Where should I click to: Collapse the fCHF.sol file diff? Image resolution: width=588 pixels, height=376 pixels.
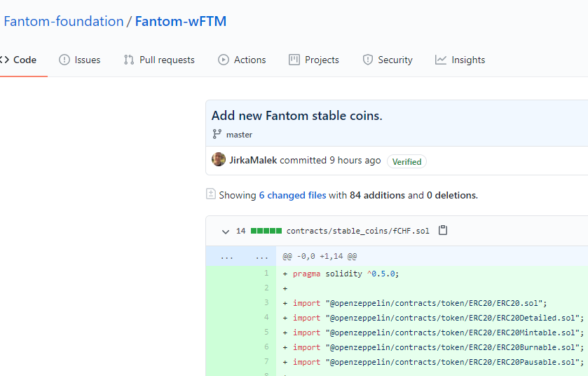pyautogui.click(x=226, y=231)
